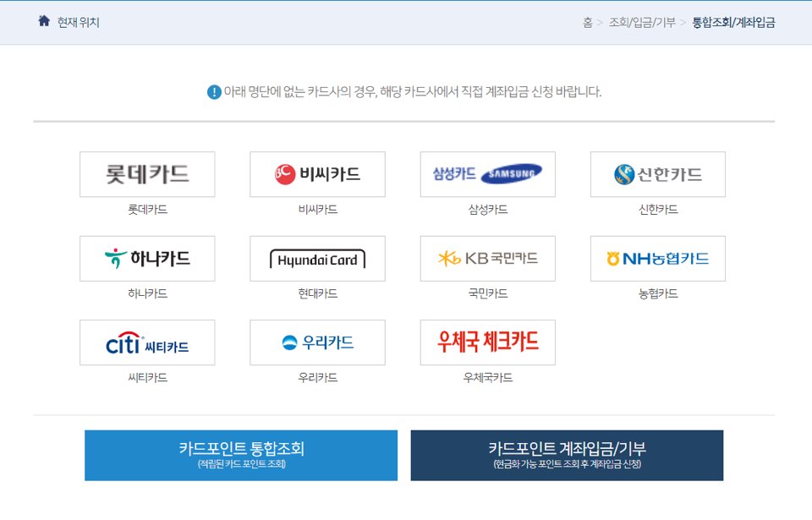Open Shinhan Card via its logo
The height and width of the screenshot is (520, 812).
pos(657,174)
